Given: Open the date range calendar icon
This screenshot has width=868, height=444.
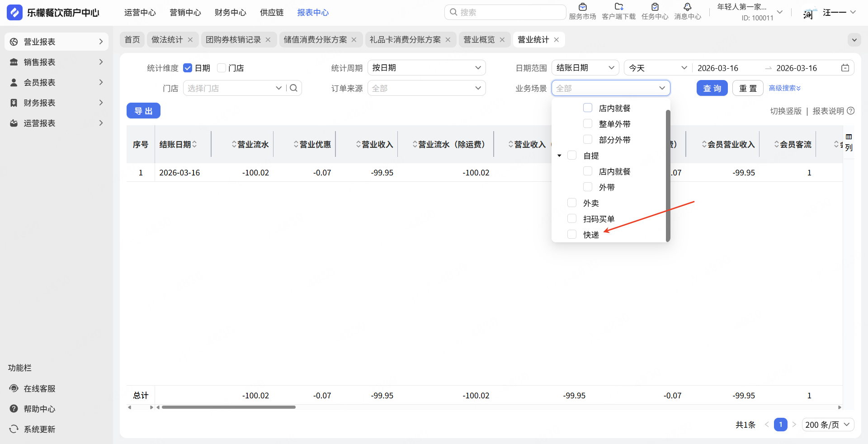Looking at the screenshot, I should 845,68.
